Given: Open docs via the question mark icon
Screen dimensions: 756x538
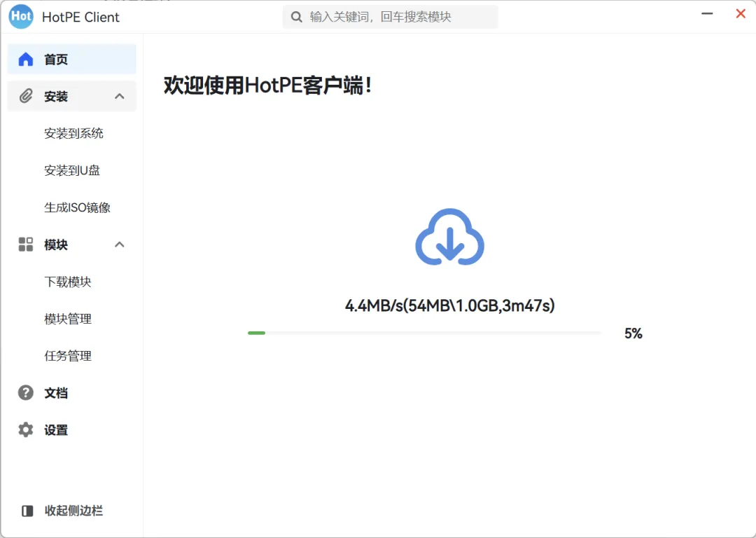Looking at the screenshot, I should point(26,393).
